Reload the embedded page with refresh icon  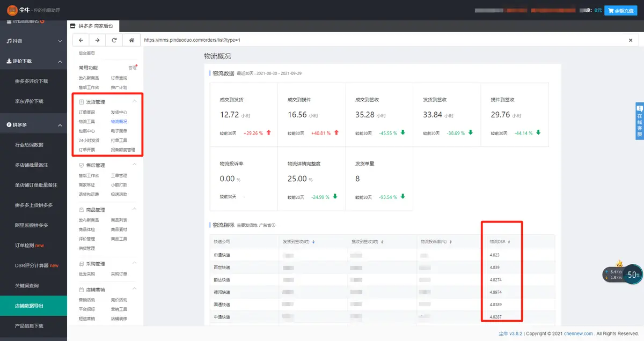click(x=114, y=40)
